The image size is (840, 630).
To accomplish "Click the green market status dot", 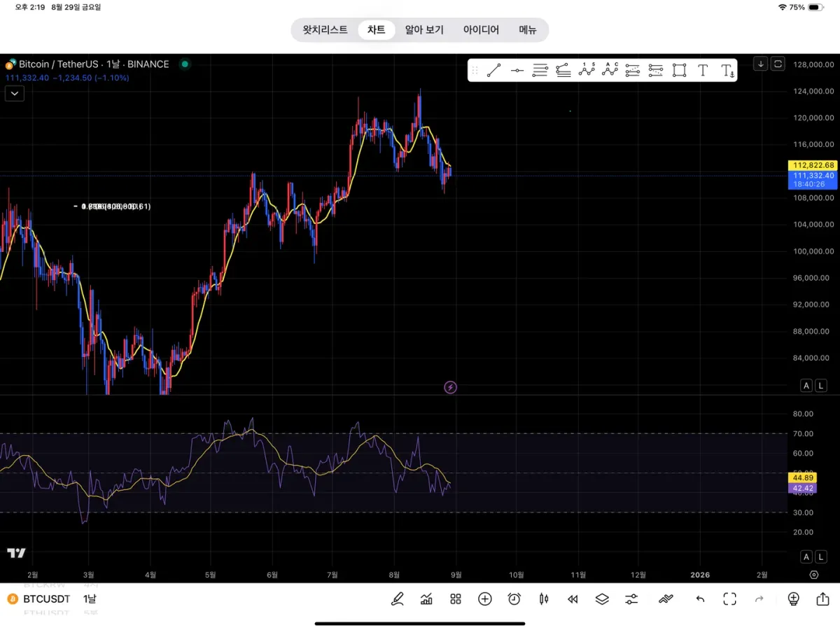I will pyautogui.click(x=185, y=64).
